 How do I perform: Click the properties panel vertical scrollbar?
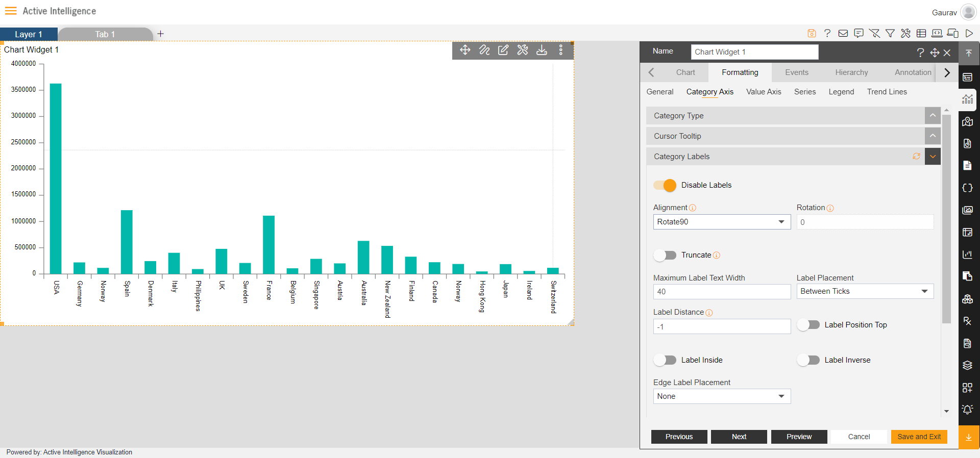coord(946,219)
